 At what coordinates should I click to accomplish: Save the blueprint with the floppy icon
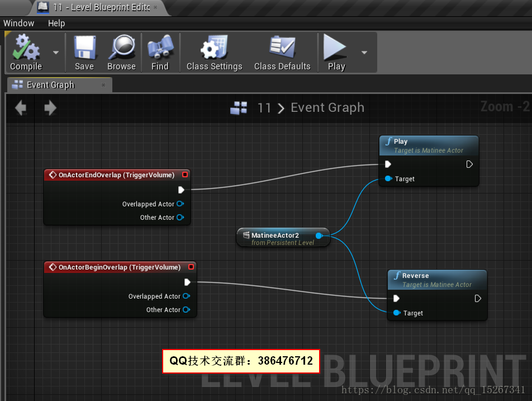[x=84, y=48]
